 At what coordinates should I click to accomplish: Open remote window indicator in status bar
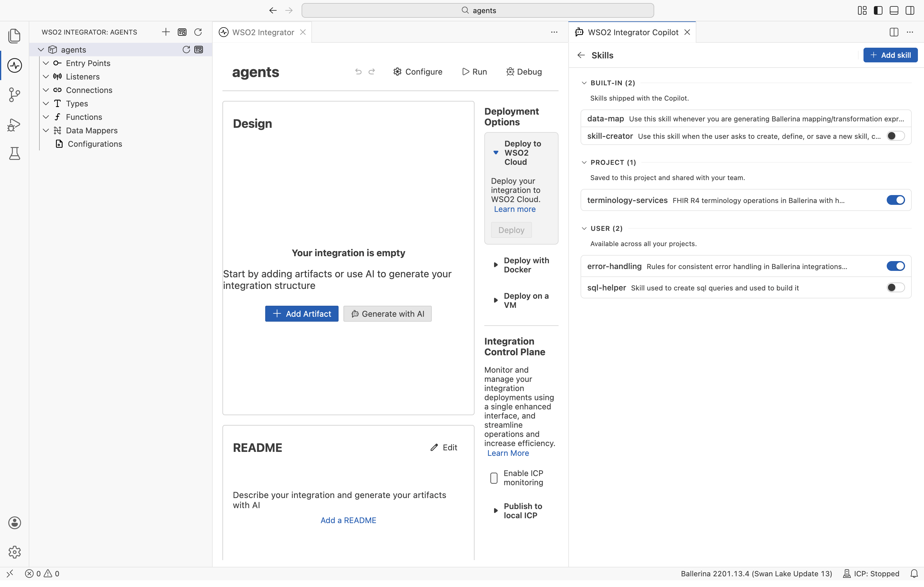tap(10, 574)
